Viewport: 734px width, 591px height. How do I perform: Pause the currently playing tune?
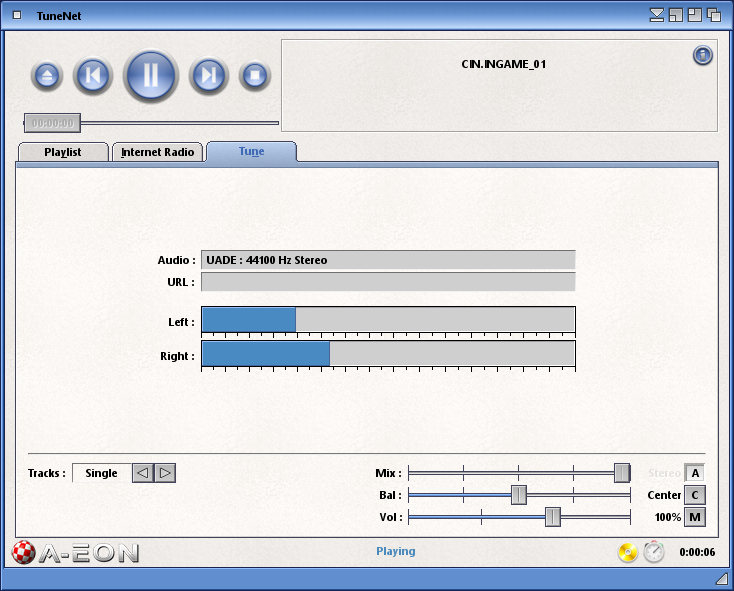click(150, 75)
